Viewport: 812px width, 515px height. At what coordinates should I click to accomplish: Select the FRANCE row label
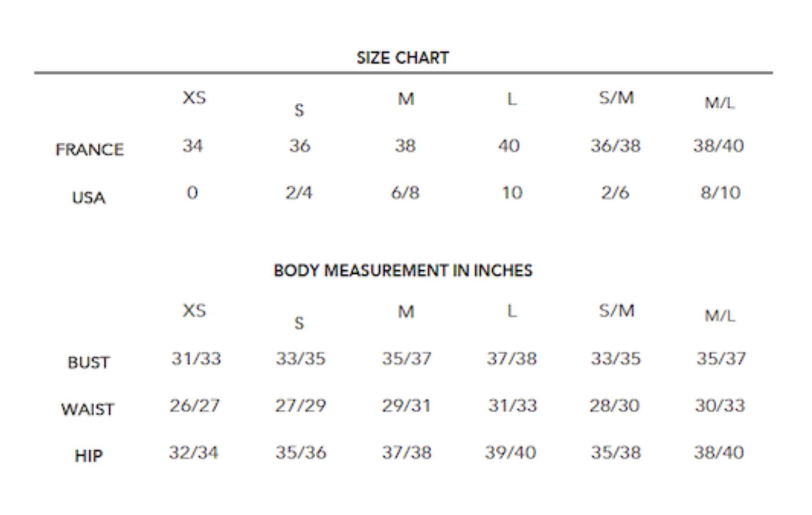click(90, 149)
